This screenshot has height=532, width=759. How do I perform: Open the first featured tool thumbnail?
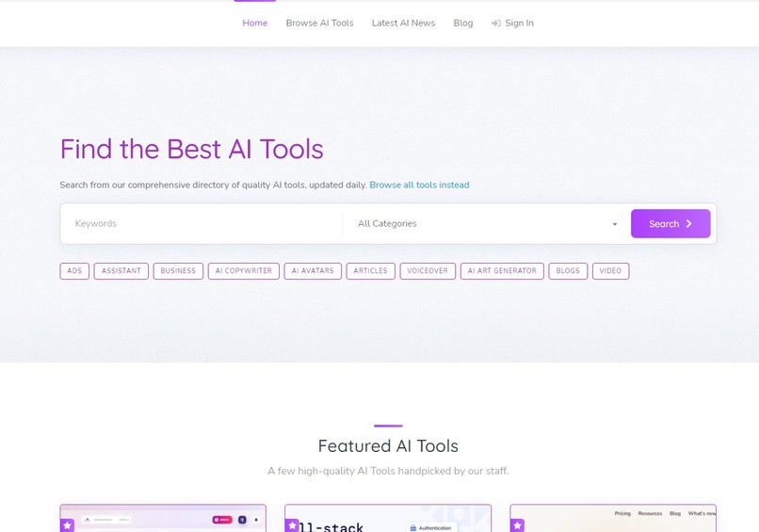coord(163,519)
